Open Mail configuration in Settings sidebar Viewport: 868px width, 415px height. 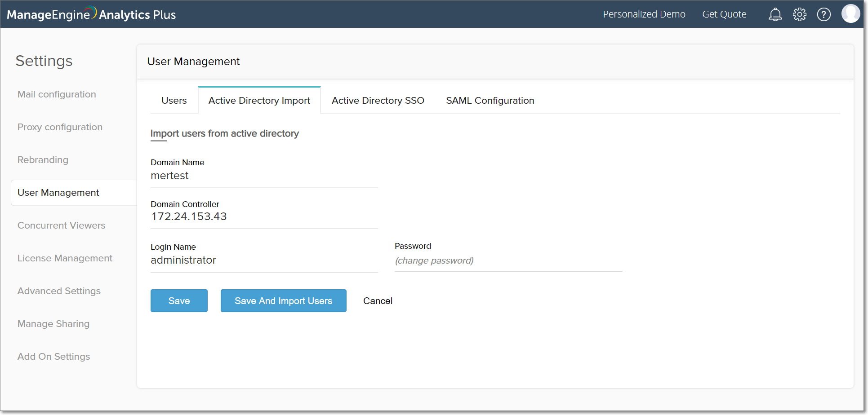(x=57, y=94)
